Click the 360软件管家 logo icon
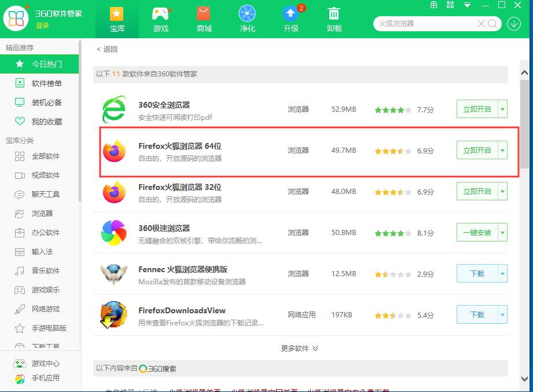The image size is (533, 392). (x=16, y=19)
